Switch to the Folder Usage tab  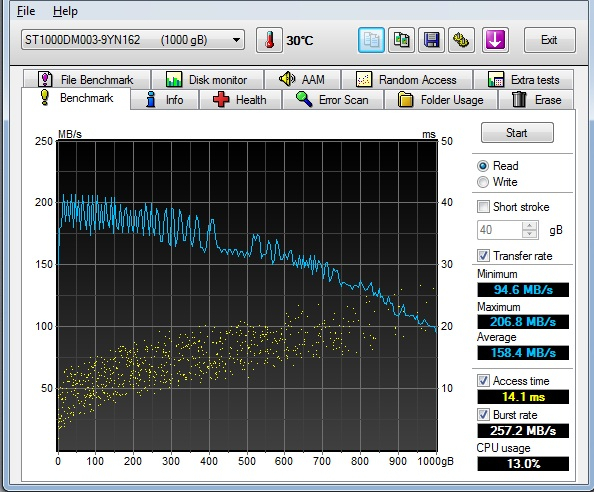[441, 100]
